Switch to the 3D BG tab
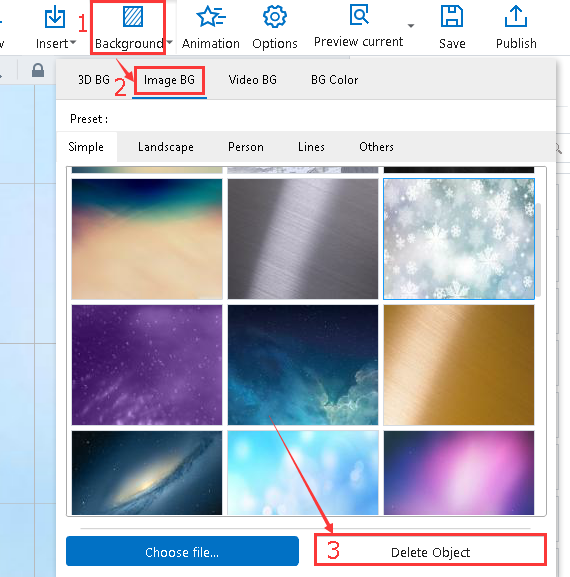Image resolution: width=570 pixels, height=577 pixels. (94, 80)
